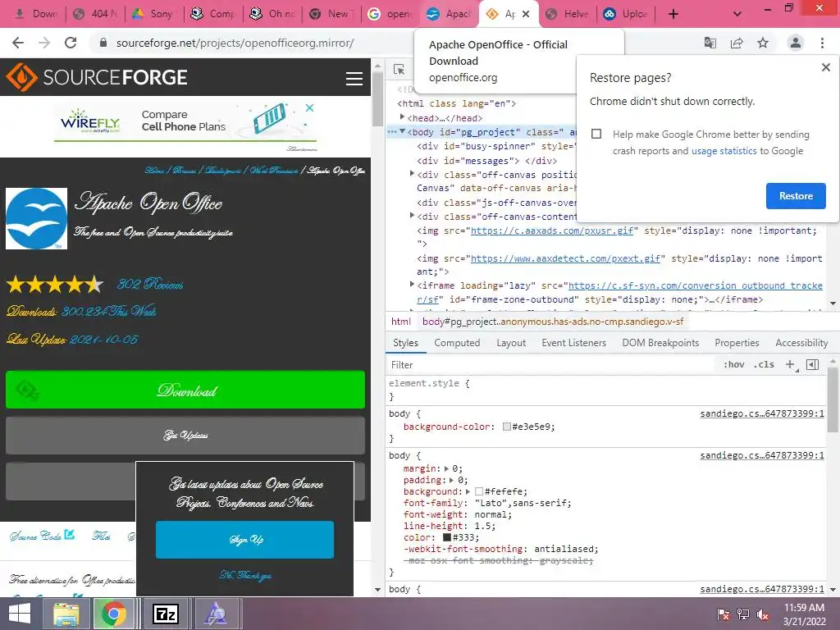
Task: Click the star rating graphic
Action: tap(55, 284)
